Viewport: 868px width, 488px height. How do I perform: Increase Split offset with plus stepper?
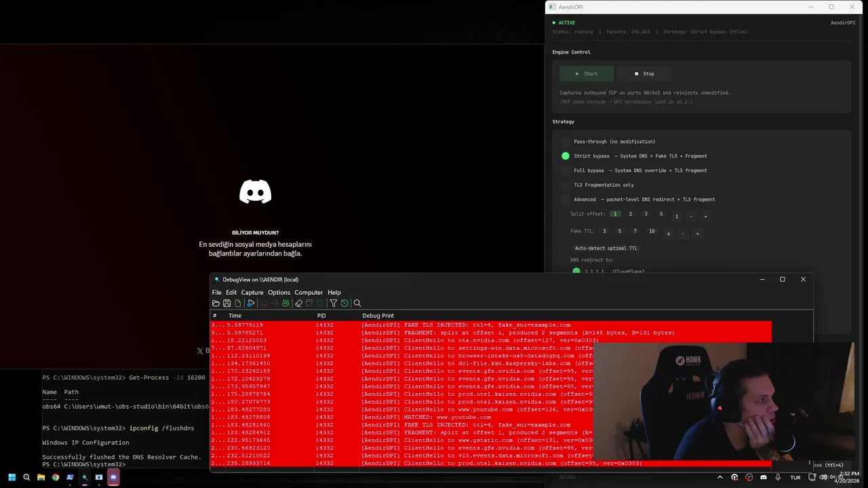click(705, 217)
